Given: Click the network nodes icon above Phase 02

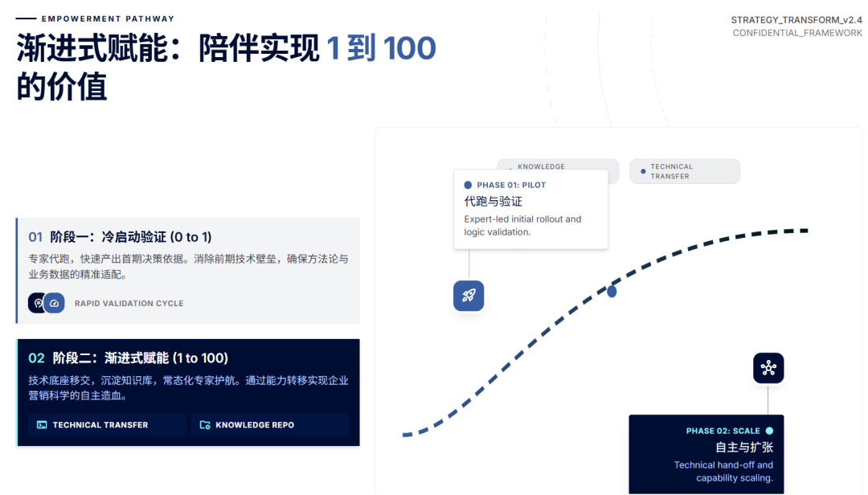Looking at the screenshot, I should (768, 368).
